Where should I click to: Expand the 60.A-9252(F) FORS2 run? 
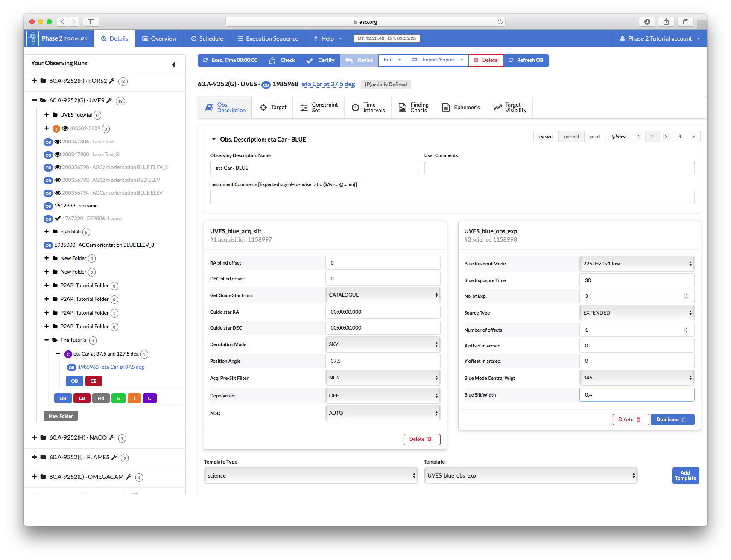35,81
